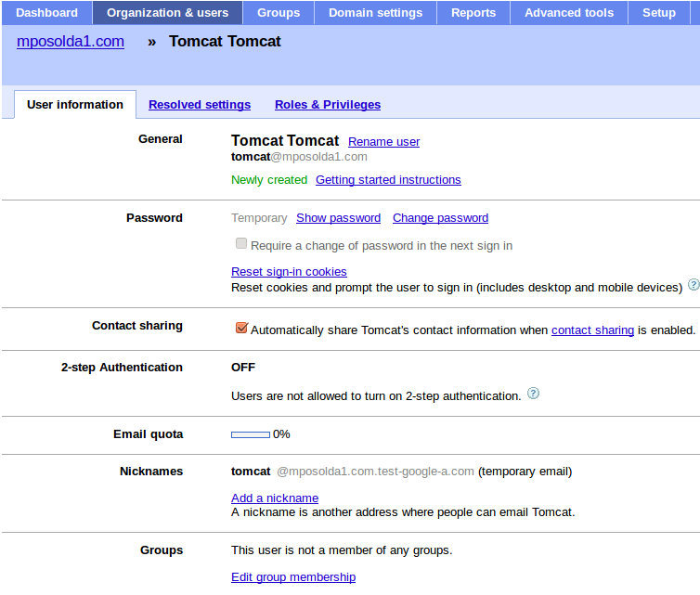Click Change password link
The width and height of the screenshot is (700, 595).
click(x=440, y=218)
